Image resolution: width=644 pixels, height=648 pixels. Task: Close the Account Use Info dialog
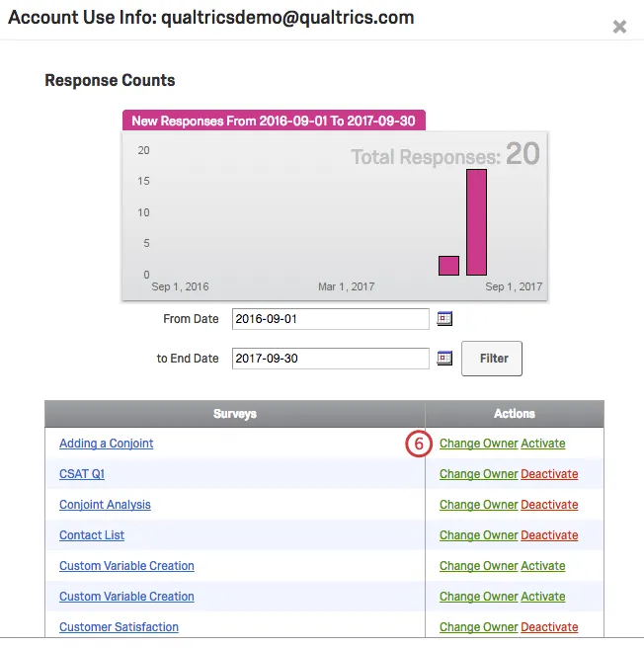tap(619, 27)
